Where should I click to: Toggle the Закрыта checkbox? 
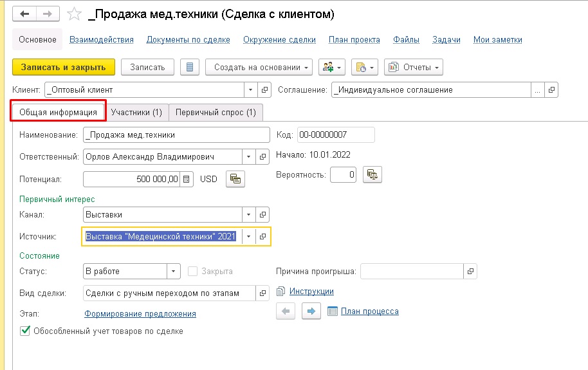pos(193,272)
